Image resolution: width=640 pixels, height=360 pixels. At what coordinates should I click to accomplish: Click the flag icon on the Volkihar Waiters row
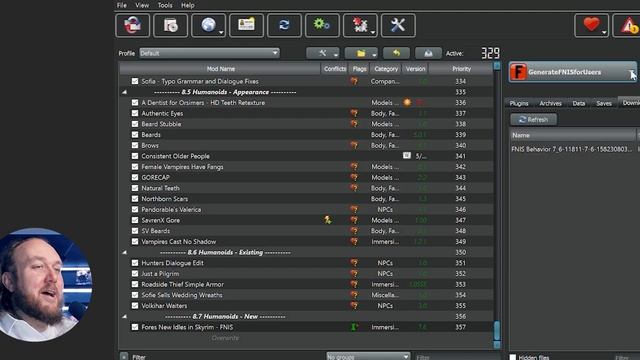pyautogui.click(x=354, y=306)
